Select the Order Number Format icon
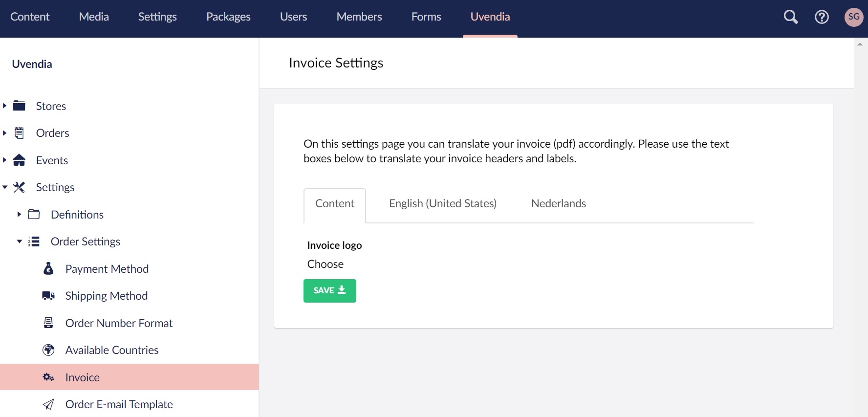The width and height of the screenshot is (868, 417). point(48,323)
